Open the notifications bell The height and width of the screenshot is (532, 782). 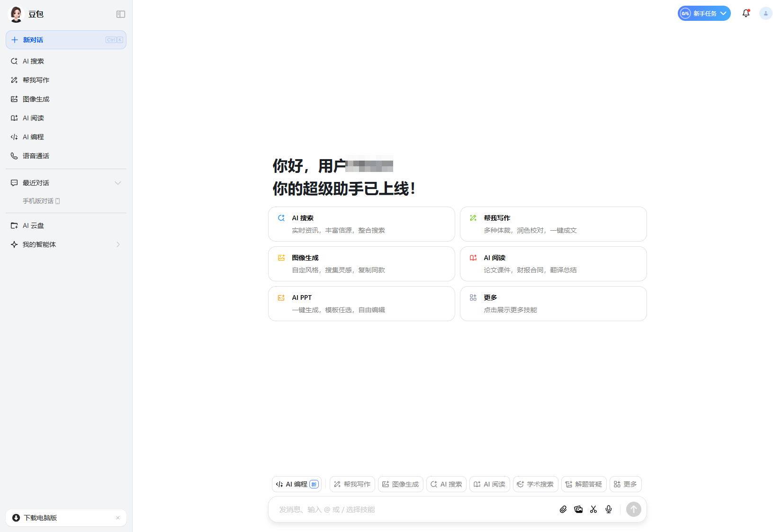coord(746,13)
